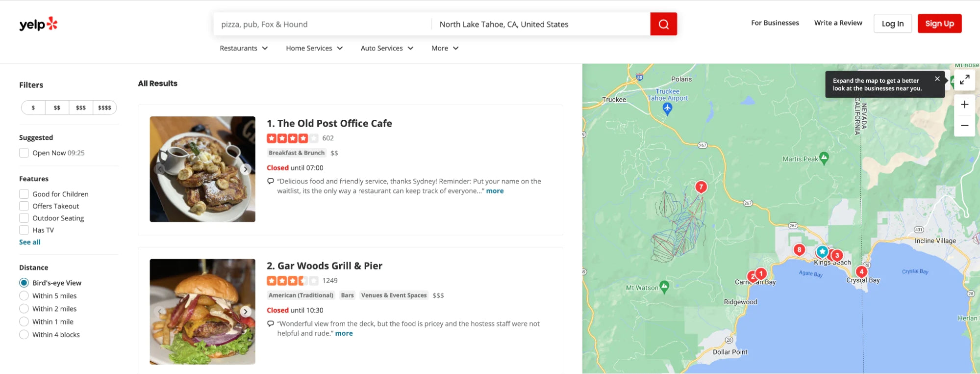Image resolution: width=980 pixels, height=374 pixels.
Task: Filter by $$$ price level
Action: (x=81, y=107)
